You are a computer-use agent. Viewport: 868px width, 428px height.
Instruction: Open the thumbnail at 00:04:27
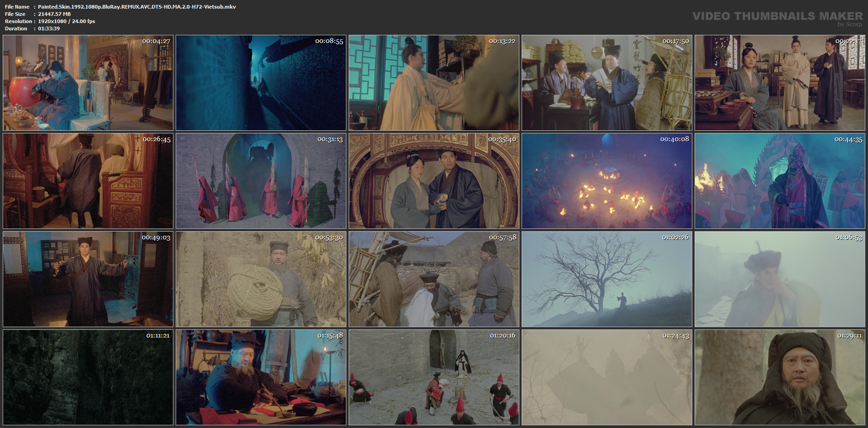click(88, 83)
